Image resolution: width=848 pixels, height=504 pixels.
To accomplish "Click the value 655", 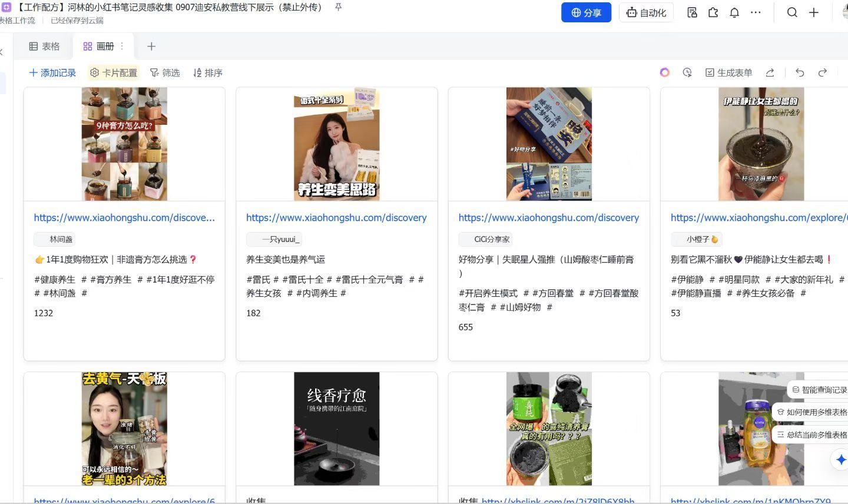I will click(466, 327).
